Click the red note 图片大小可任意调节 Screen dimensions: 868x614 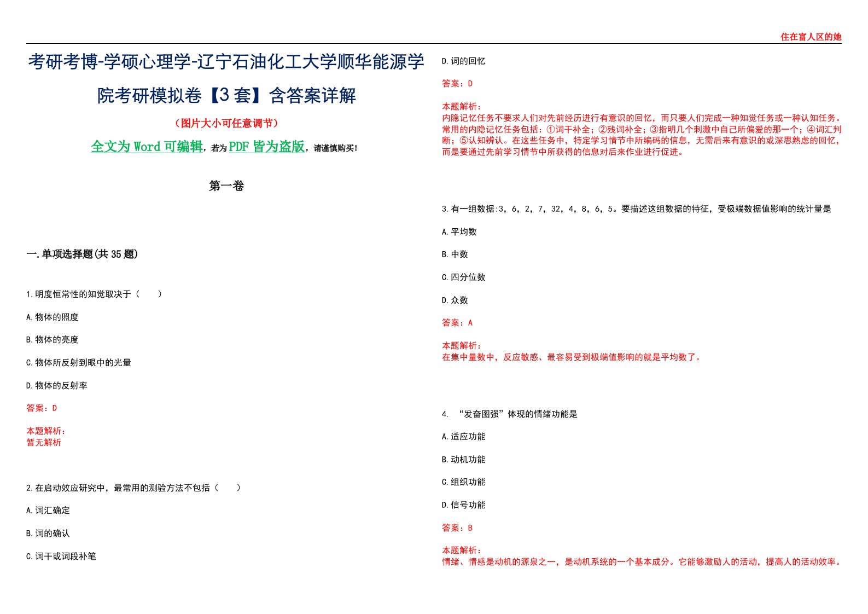226,124
